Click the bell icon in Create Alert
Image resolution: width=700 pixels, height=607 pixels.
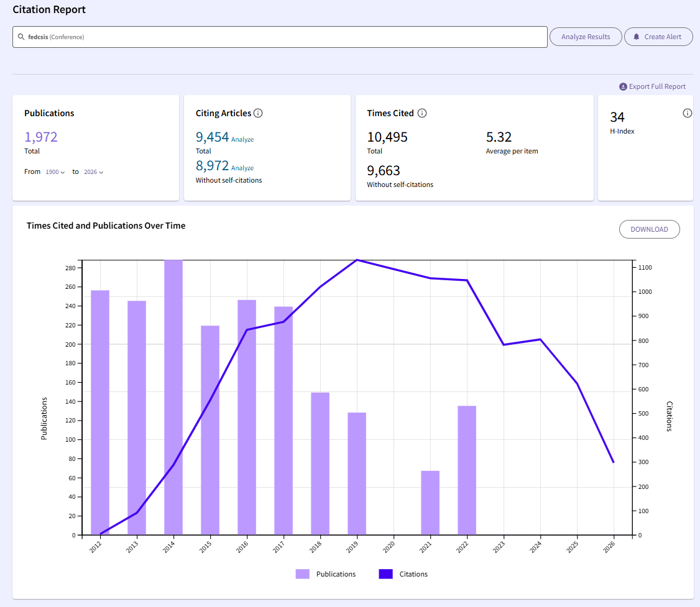(x=636, y=37)
